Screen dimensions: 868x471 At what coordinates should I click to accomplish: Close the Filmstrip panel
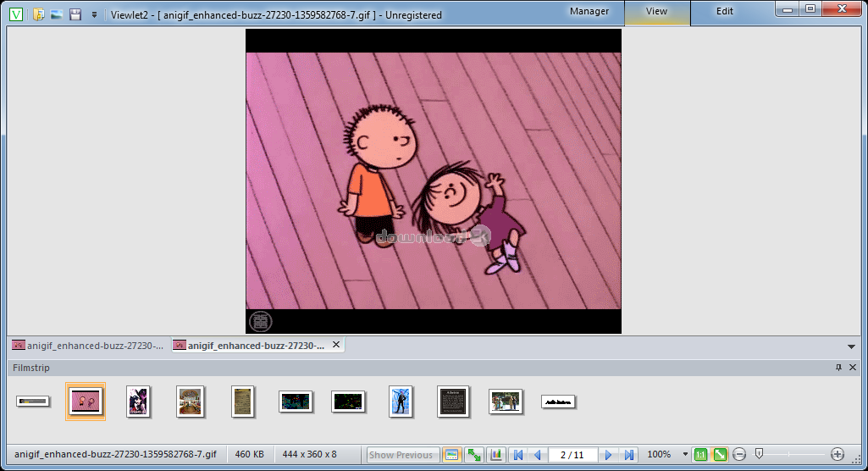(853, 368)
